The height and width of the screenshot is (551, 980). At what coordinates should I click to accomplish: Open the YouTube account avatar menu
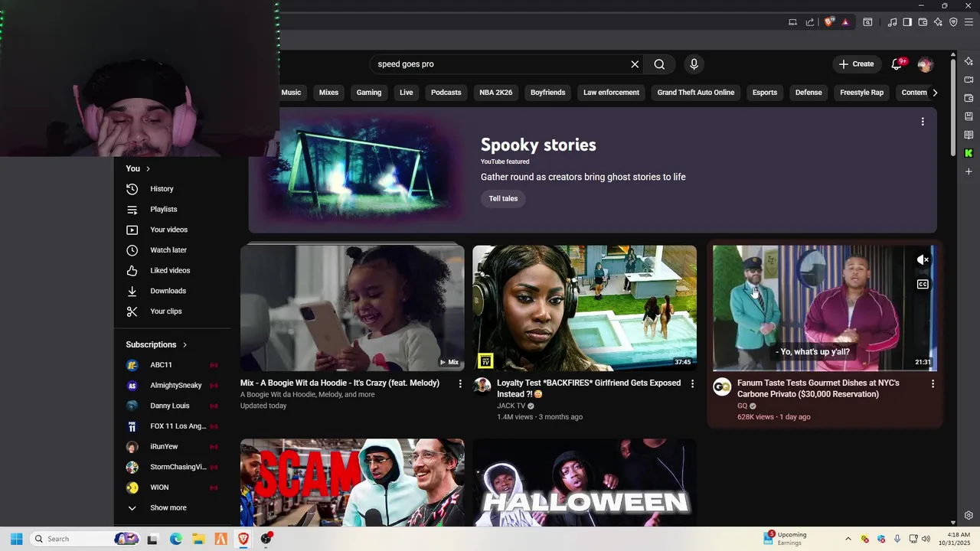[925, 64]
